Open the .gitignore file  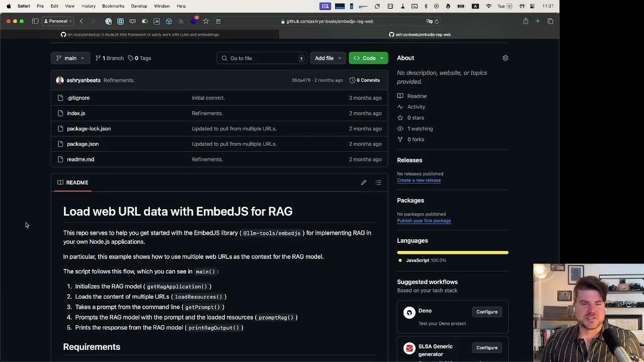tap(78, 98)
